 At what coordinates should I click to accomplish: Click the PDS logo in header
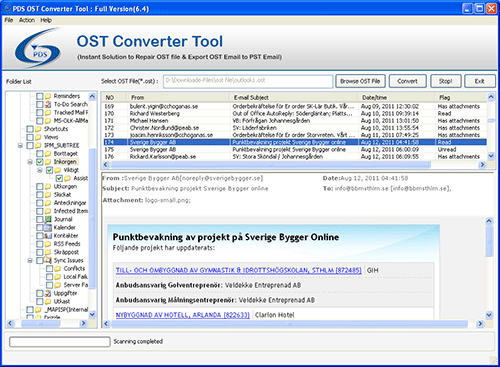point(38,48)
